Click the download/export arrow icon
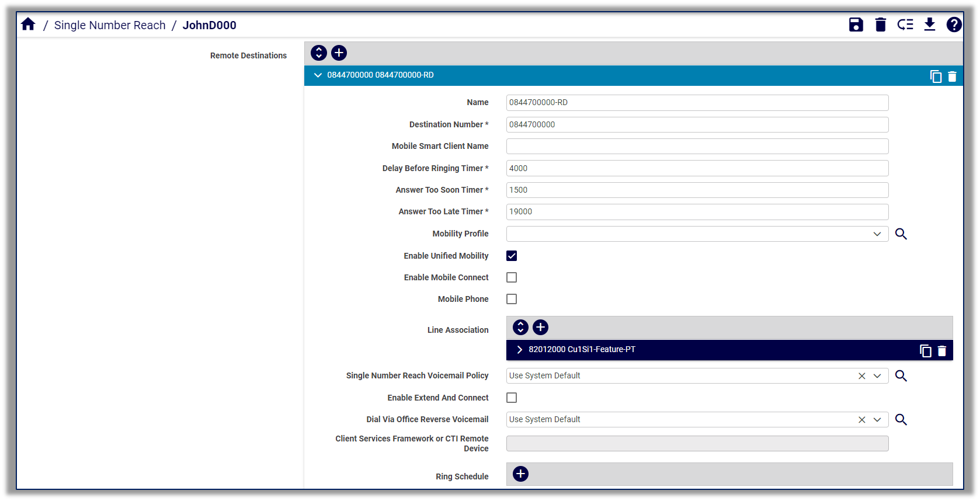 pos(929,25)
